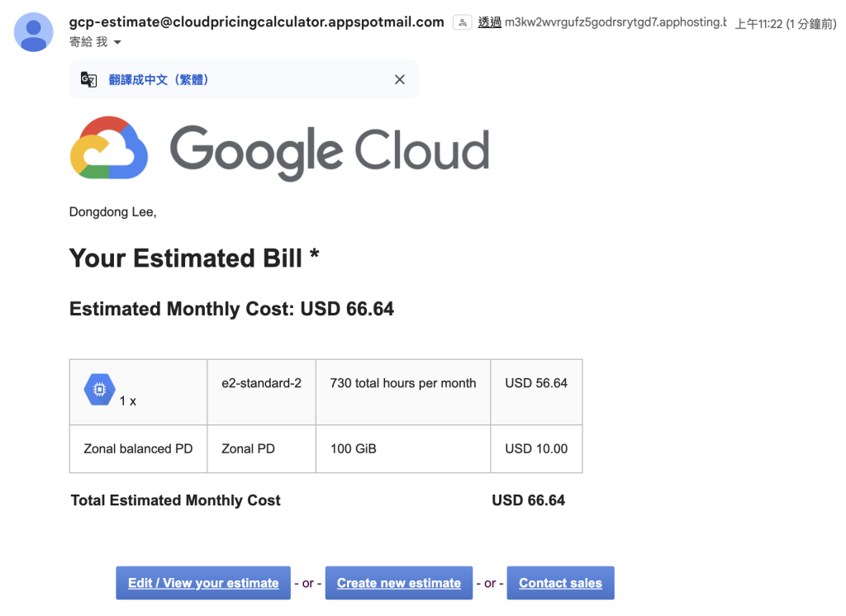Click 翻譯成中文 (繁體) translate link
Image resolution: width=846 pixels, height=616 pixels.
click(x=159, y=80)
